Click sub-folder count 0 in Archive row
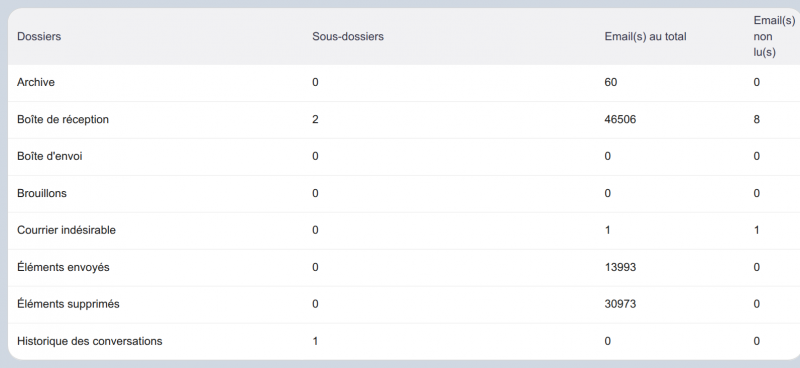 [315, 82]
